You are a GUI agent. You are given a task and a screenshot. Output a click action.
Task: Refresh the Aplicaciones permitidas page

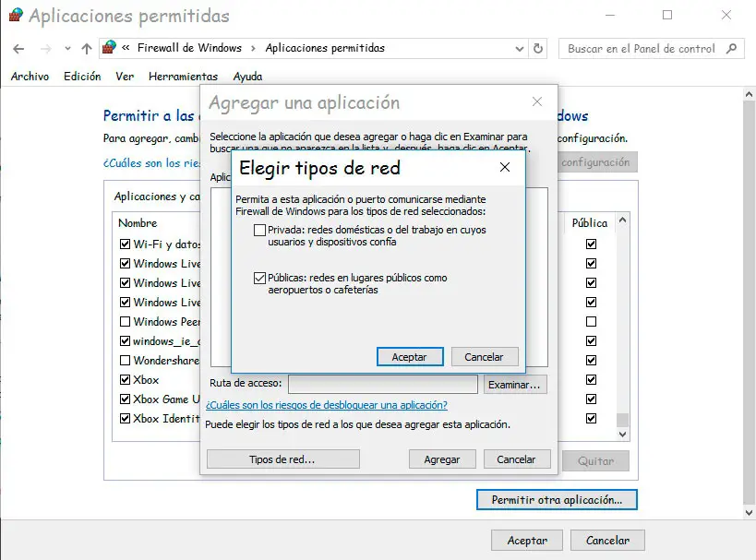[x=538, y=48]
